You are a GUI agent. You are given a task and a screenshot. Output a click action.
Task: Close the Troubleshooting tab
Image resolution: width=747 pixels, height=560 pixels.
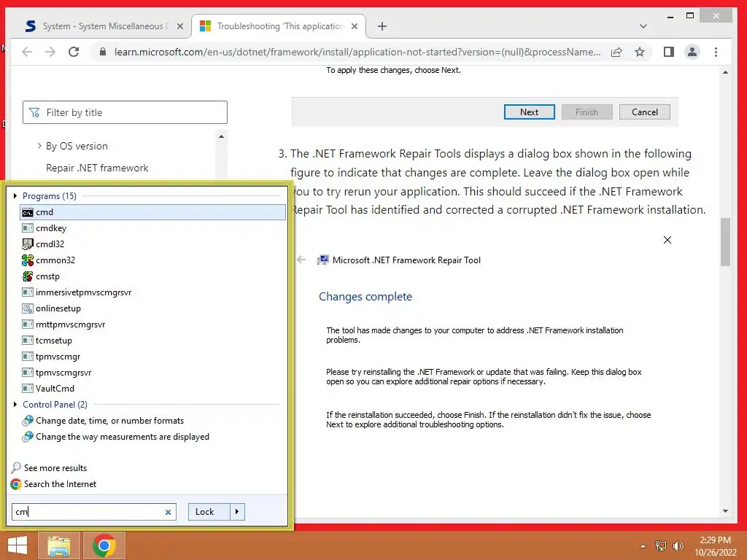coord(355,26)
